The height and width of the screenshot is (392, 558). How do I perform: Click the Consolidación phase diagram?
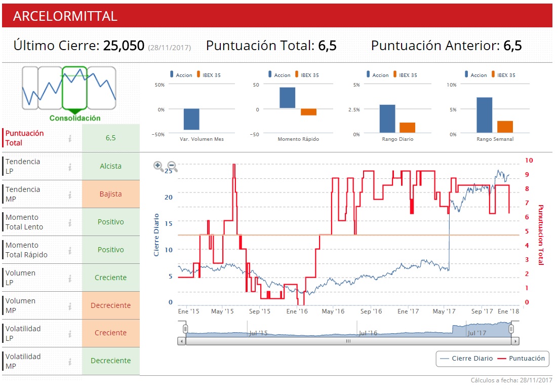tap(69, 94)
